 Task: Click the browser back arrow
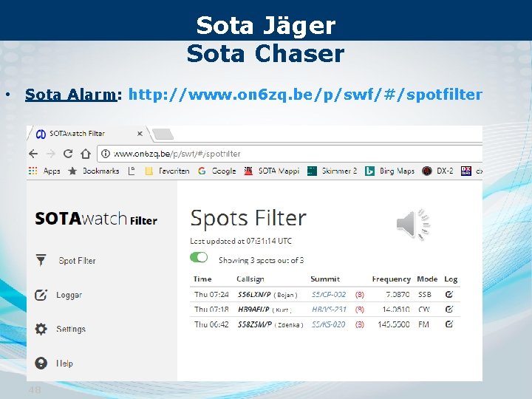[x=33, y=154]
